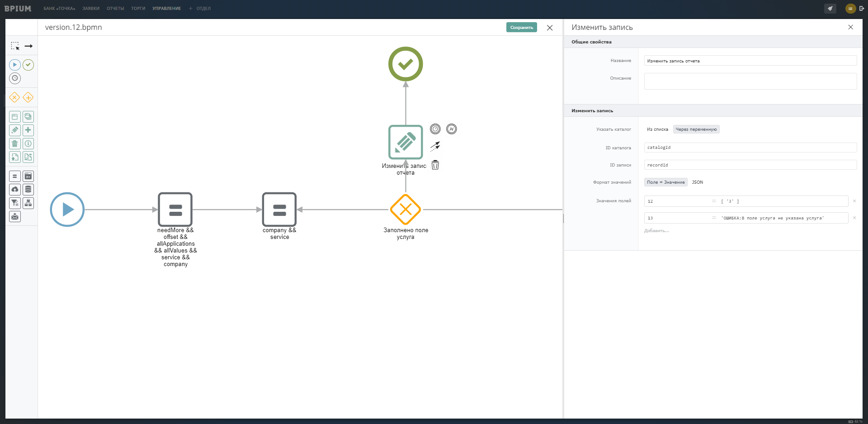
Task: Pick the connection arrow tool in the palette
Action: [28, 46]
